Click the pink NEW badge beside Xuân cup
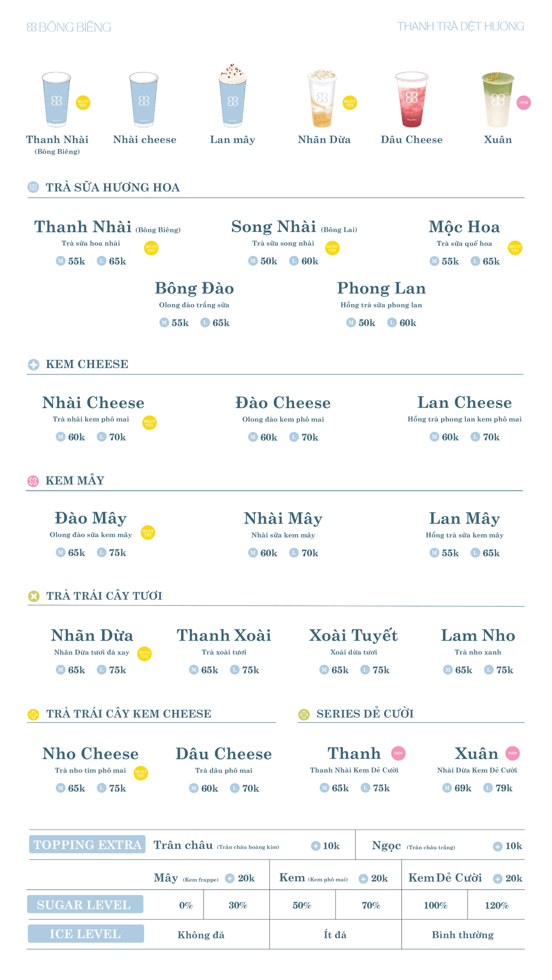This screenshot has width=552, height=980. click(x=523, y=103)
